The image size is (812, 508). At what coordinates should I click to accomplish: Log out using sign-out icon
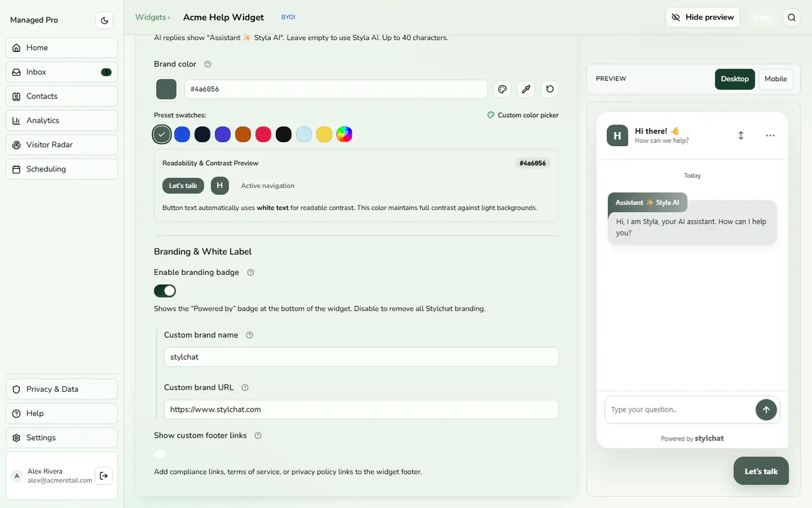point(104,476)
